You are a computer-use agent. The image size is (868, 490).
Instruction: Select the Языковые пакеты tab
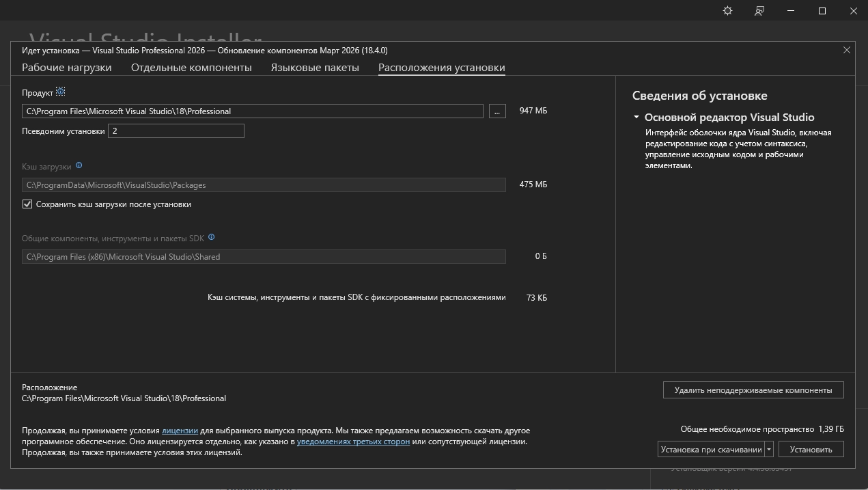(315, 68)
